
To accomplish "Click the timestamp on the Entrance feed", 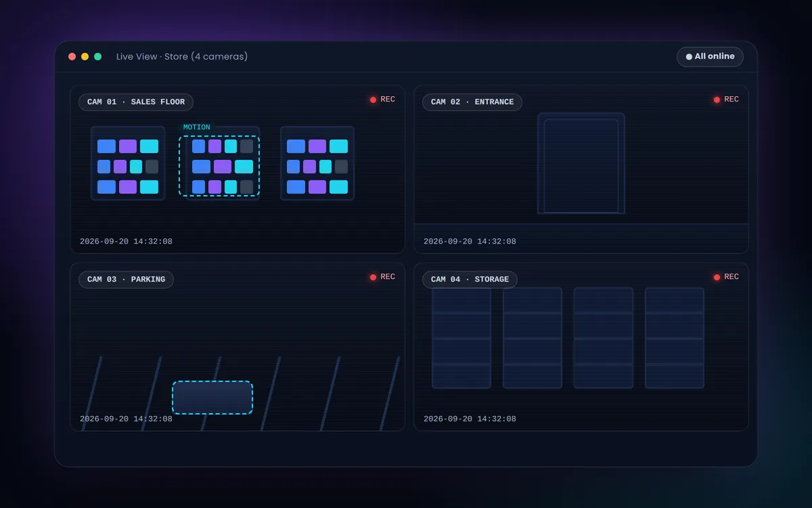I will pos(470,242).
